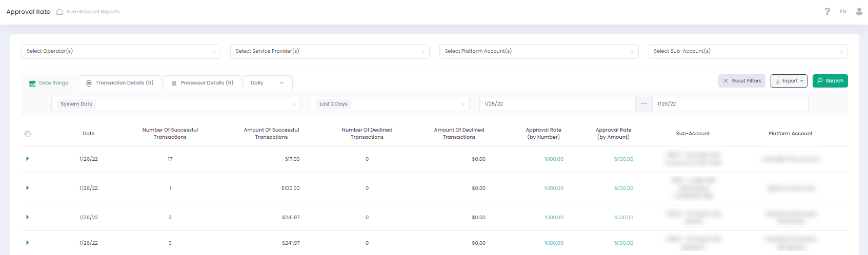Select the Date Range tab

(49, 83)
